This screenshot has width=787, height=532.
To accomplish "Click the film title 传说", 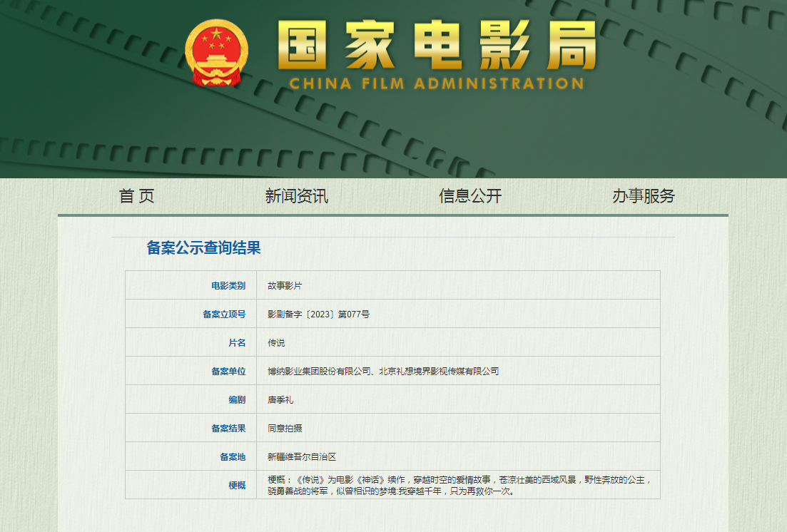I will [276, 342].
